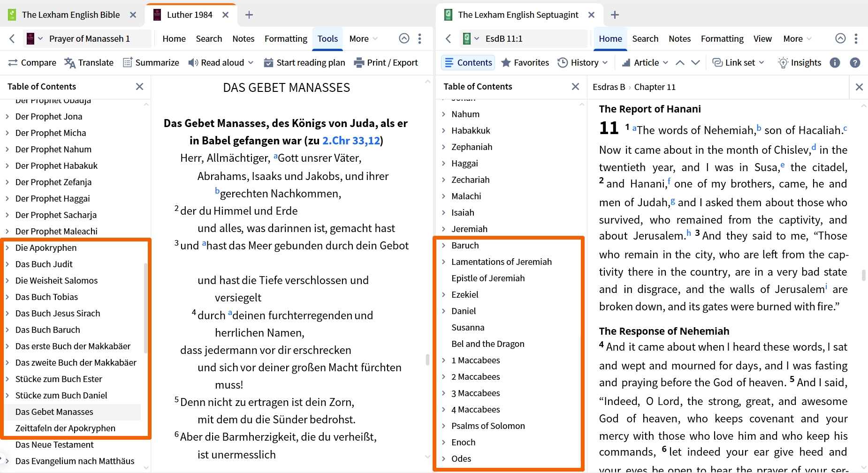Open the Article navigation dropdown
Image resolution: width=868 pixels, height=473 pixels.
click(x=645, y=63)
